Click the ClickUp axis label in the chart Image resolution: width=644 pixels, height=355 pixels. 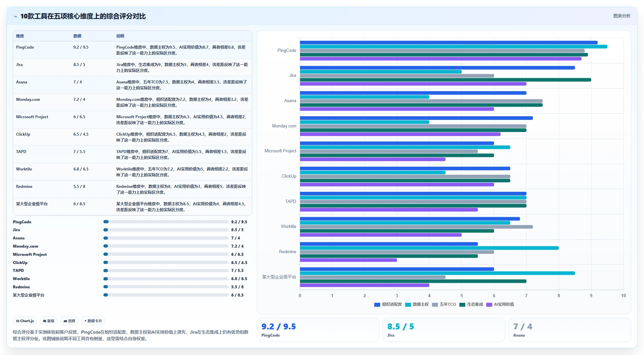pyautogui.click(x=289, y=176)
